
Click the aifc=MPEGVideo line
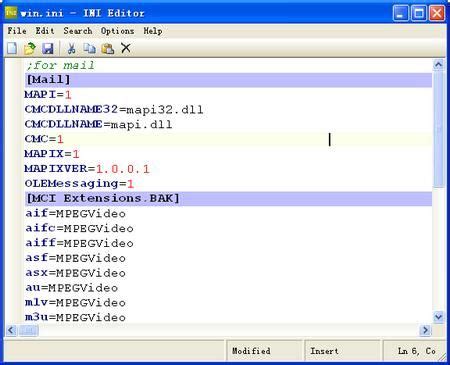point(79,228)
